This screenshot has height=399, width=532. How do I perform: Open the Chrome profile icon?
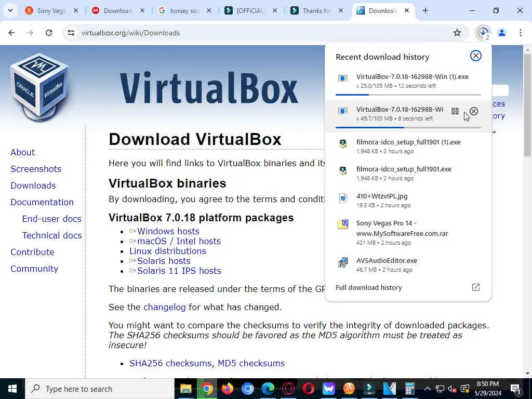(x=502, y=33)
